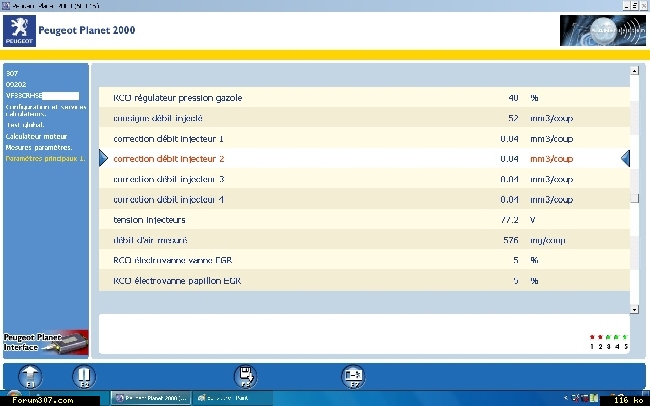The width and height of the screenshot is (650, 406).
Task: Open Configuration et services calculateurs
Action: click(x=46, y=110)
